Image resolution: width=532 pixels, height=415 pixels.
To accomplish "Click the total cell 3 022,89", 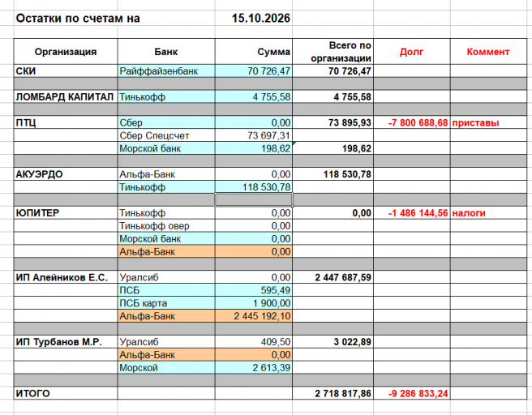I will (332, 341).
